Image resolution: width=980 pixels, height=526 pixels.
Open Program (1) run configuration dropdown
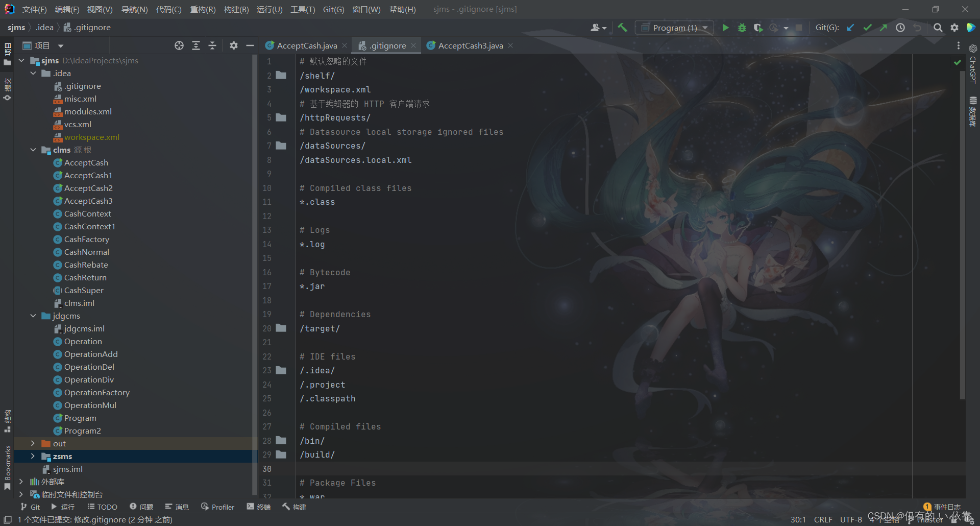tap(674, 28)
